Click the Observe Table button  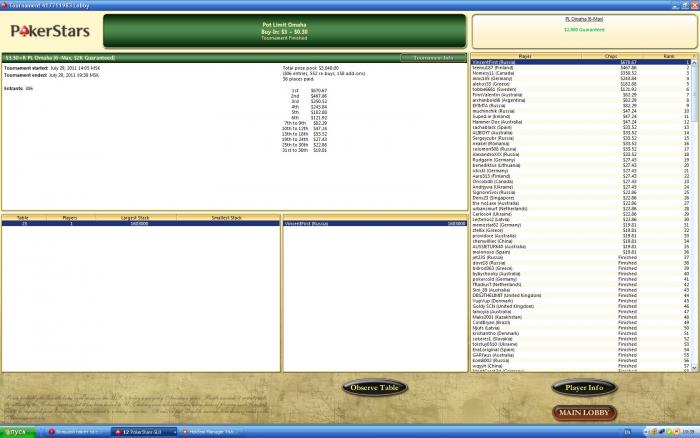coord(375,388)
